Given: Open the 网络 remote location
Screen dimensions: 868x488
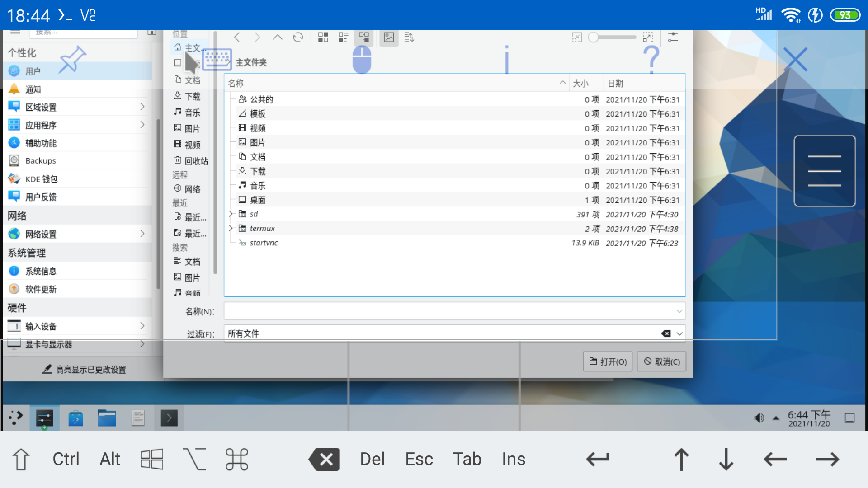Looking at the screenshot, I should pyautogui.click(x=192, y=189).
